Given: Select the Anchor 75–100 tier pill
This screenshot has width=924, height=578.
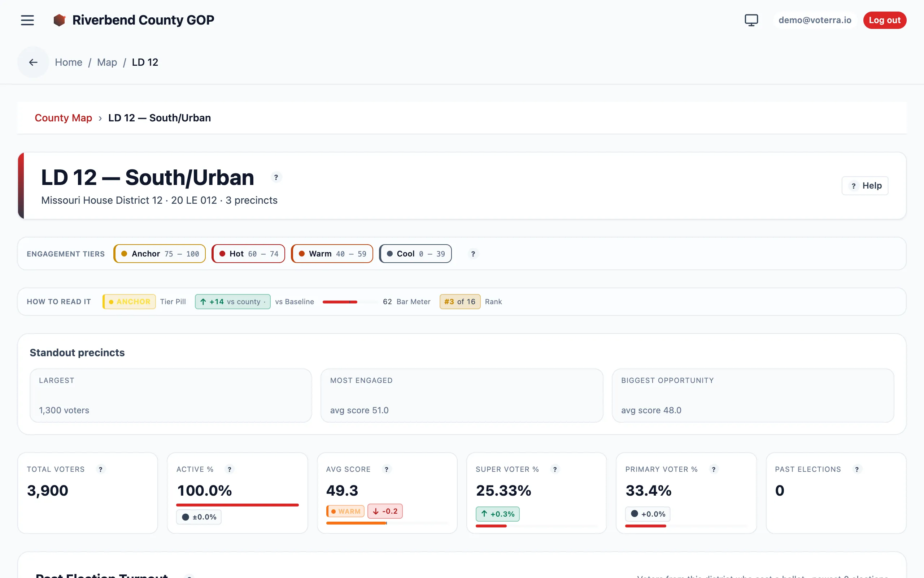Looking at the screenshot, I should (160, 254).
